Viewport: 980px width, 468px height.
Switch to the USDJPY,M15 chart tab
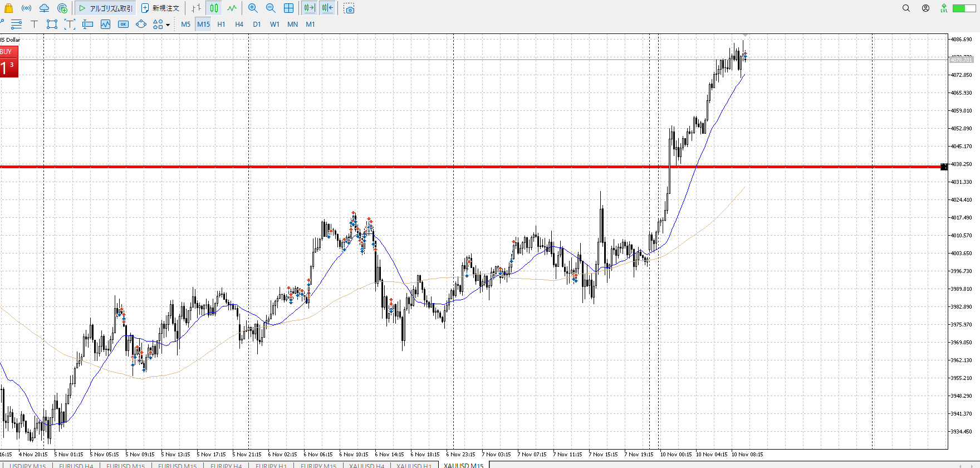[x=28, y=465]
